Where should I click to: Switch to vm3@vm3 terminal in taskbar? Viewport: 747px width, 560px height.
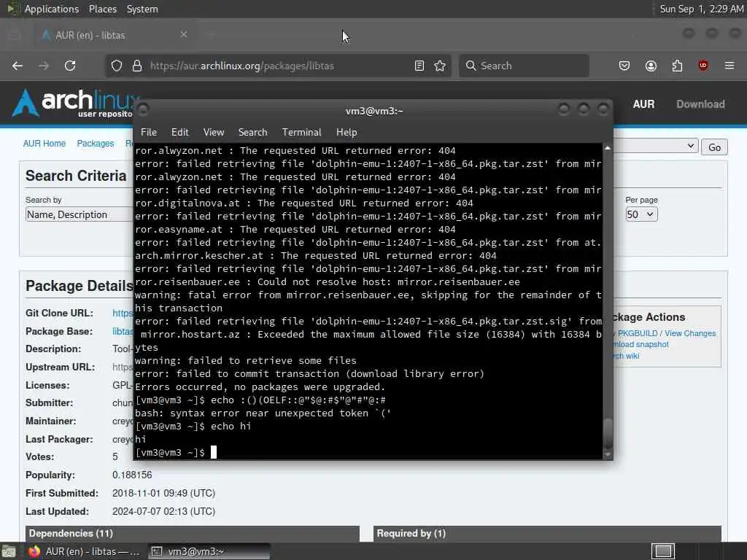[209, 551]
